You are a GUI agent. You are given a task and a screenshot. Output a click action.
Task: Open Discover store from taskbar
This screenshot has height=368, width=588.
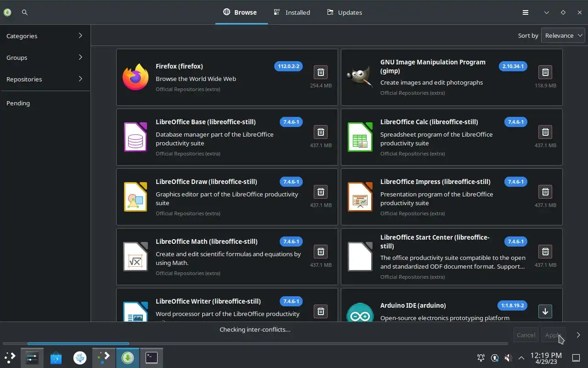point(56,357)
